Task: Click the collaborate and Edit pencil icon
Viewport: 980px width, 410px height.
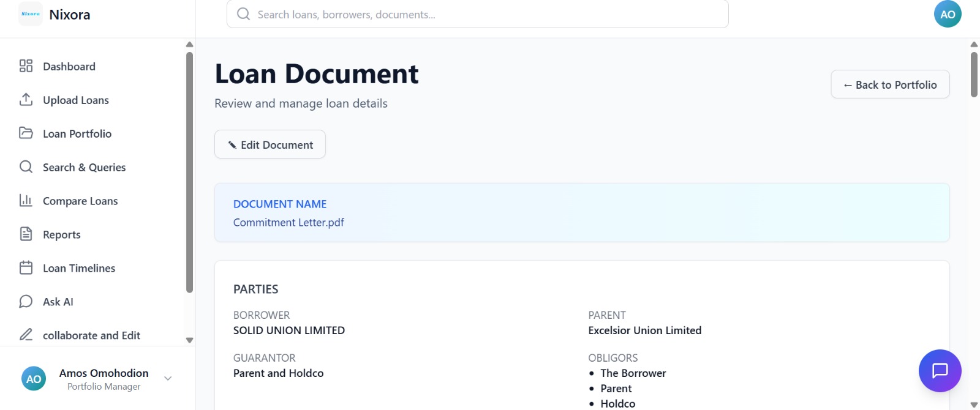Action: [x=26, y=335]
